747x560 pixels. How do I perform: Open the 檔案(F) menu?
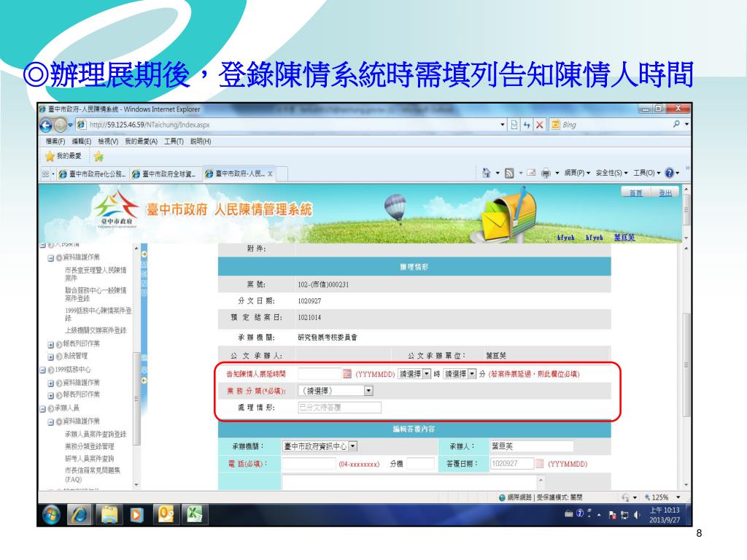click(x=55, y=141)
